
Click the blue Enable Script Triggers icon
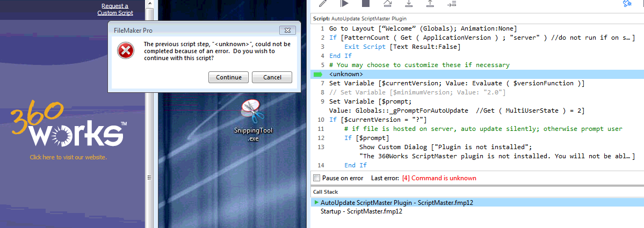click(x=627, y=4)
